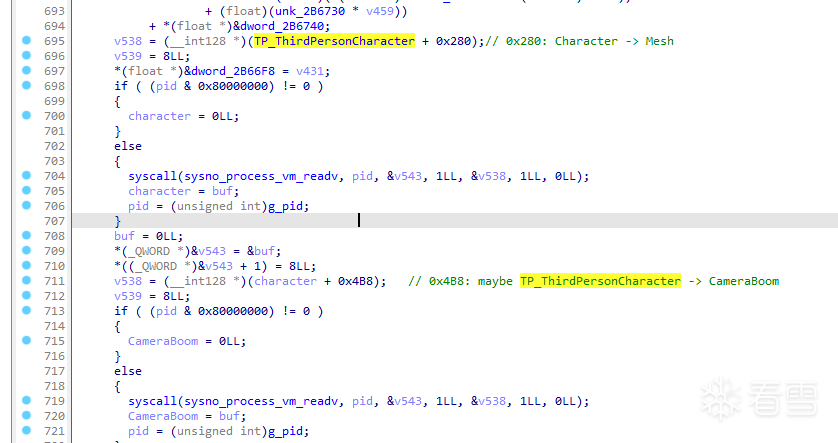Screen dimensions: 838x443
Task: Click line number 707
Action: point(54,221)
